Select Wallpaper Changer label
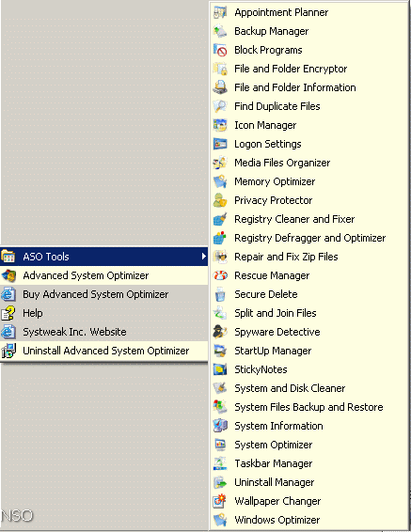Viewport: 411px width, 532px height. pos(277,501)
